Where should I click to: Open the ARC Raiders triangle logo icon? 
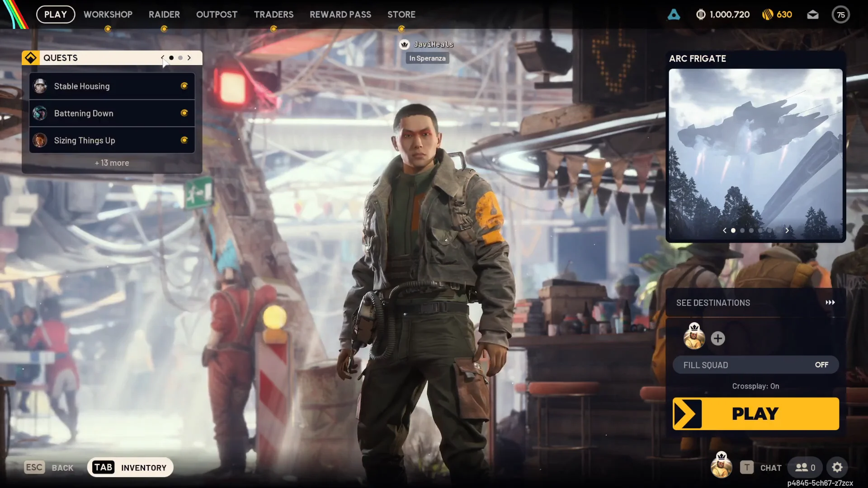coord(674,14)
